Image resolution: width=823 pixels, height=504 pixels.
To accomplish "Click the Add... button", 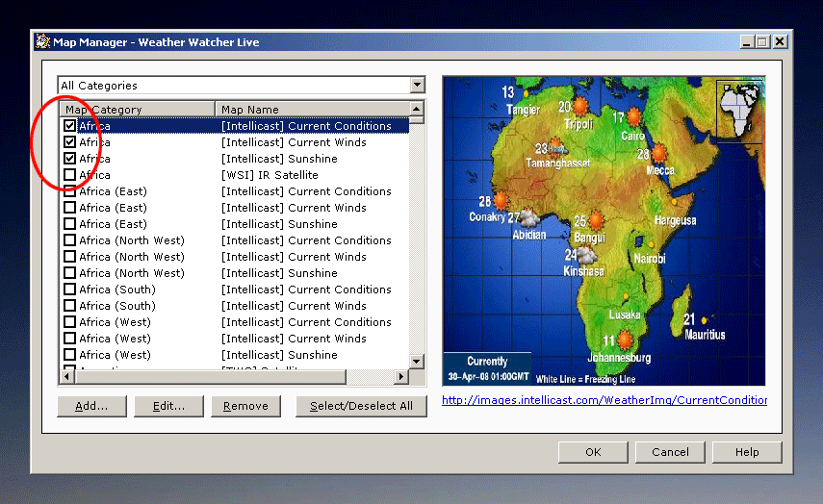I will coord(91,406).
